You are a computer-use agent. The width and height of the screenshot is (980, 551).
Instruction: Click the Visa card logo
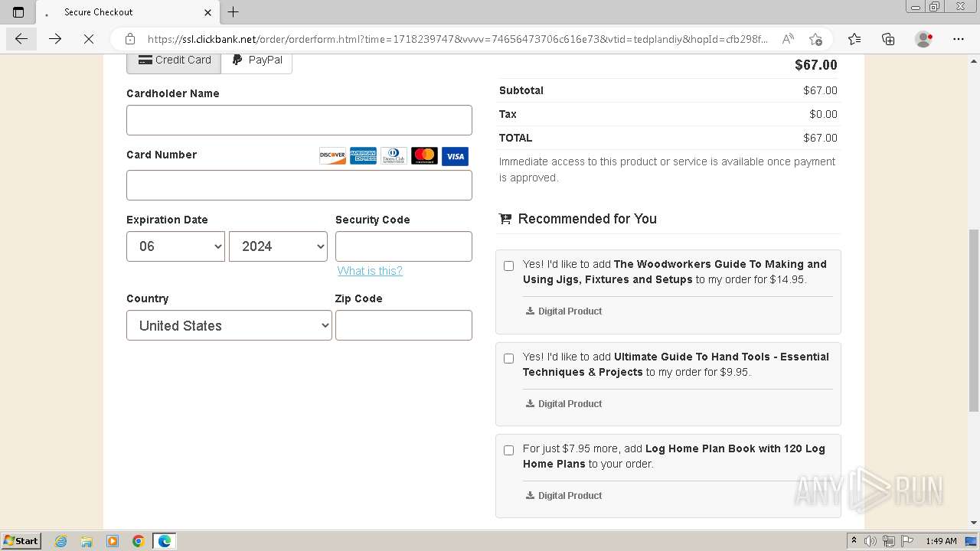[455, 156]
